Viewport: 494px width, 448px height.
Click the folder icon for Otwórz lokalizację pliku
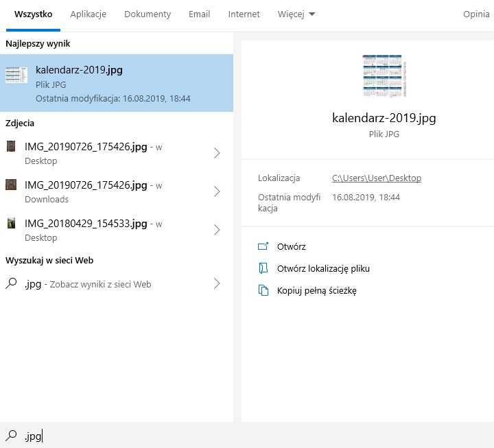tap(263, 268)
